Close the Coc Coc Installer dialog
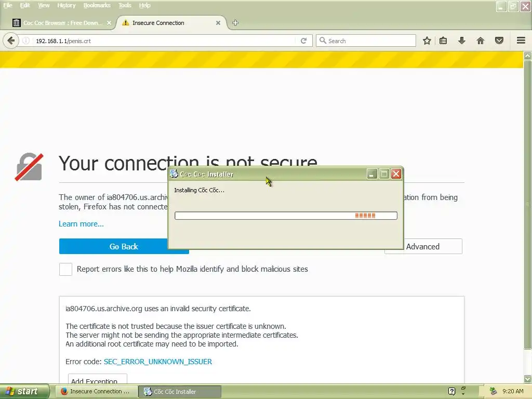532x399 pixels. click(396, 174)
